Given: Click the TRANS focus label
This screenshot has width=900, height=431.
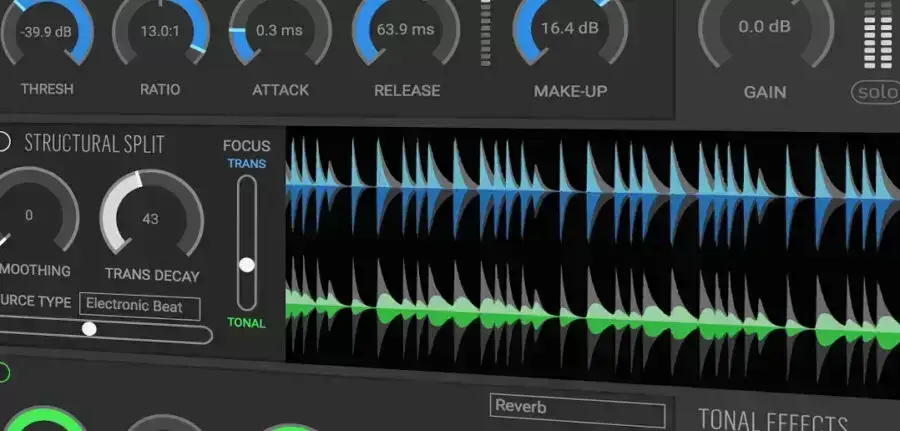Looking at the screenshot, I should 246,163.
